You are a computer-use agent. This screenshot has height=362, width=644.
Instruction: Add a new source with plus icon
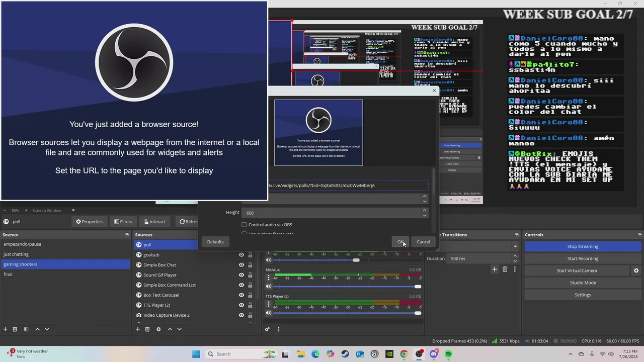coord(138,329)
